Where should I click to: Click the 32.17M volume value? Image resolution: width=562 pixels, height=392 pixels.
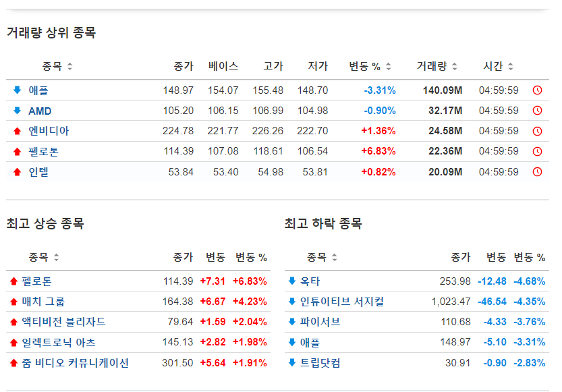445,111
